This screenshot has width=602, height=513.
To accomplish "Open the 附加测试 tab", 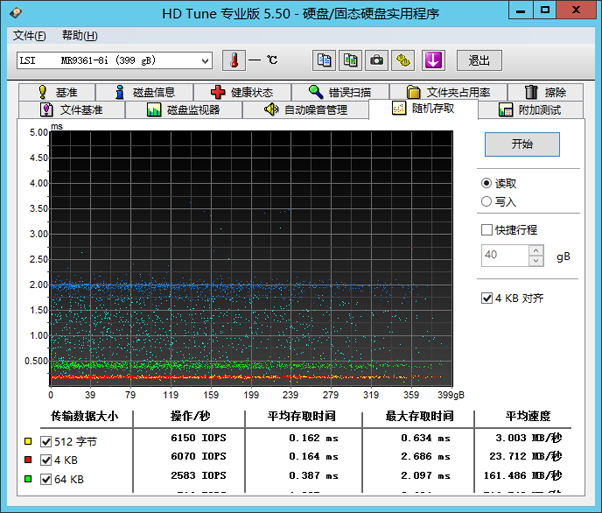I will point(530,110).
